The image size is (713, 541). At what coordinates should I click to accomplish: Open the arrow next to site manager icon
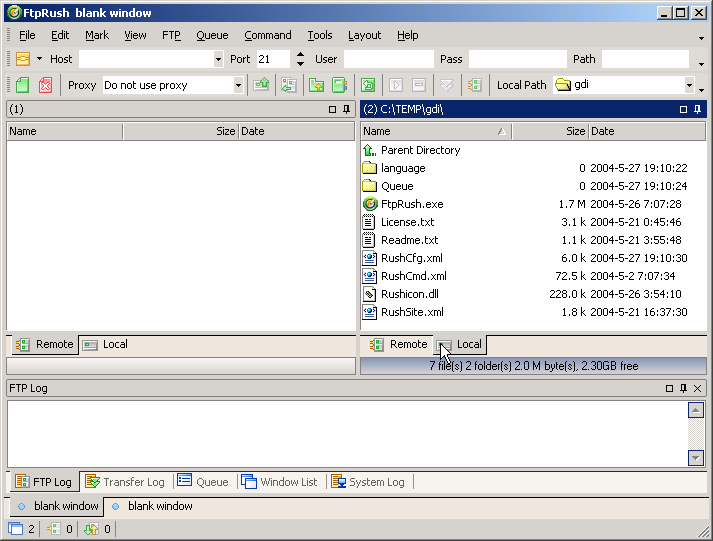40,59
